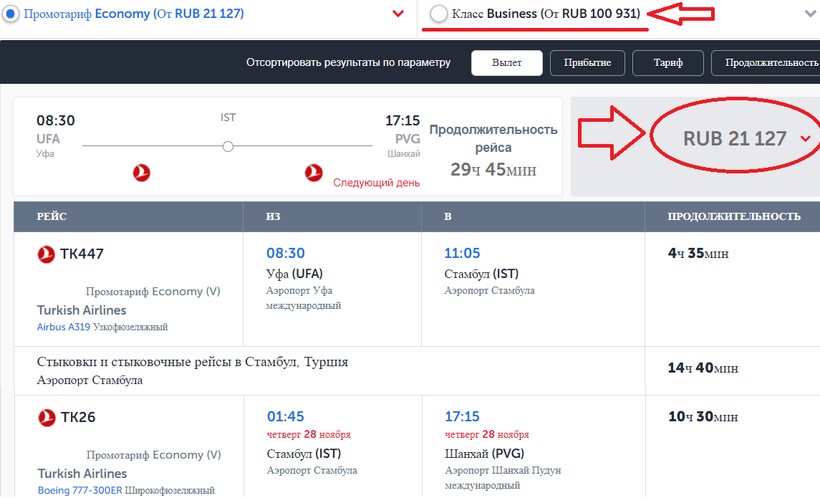The width and height of the screenshot is (820, 498).
Task: Sort results by Прибытие
Action: click(587, 62)
